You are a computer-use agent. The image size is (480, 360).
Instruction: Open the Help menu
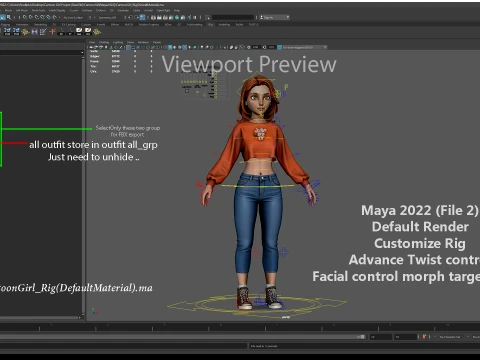[177, 10]
